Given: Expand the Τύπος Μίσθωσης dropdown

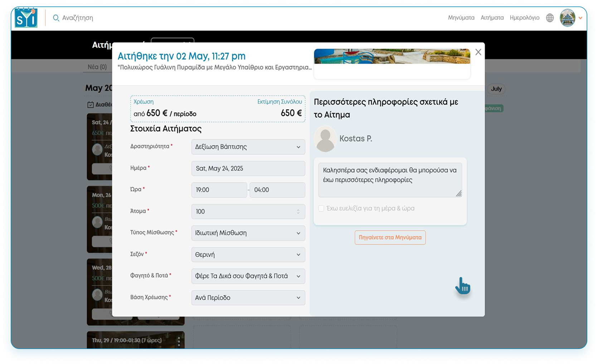Looking at the screenshot, I should pos(248,233).
